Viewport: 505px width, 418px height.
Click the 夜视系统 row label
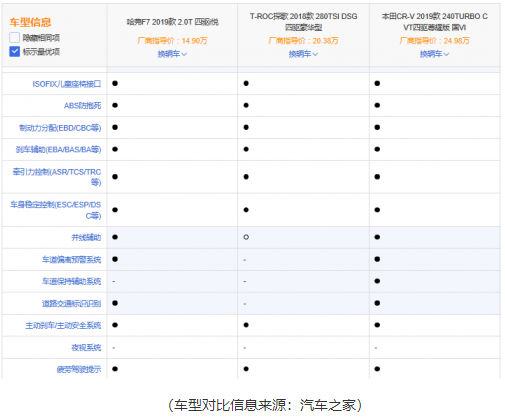[86, 347]
